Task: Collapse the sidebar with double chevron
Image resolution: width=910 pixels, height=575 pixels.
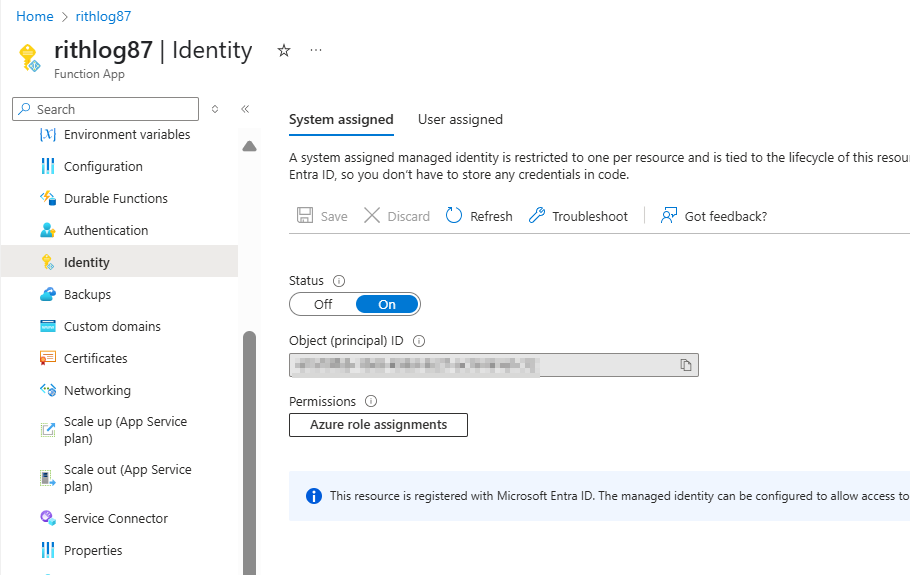Action: 245,109
